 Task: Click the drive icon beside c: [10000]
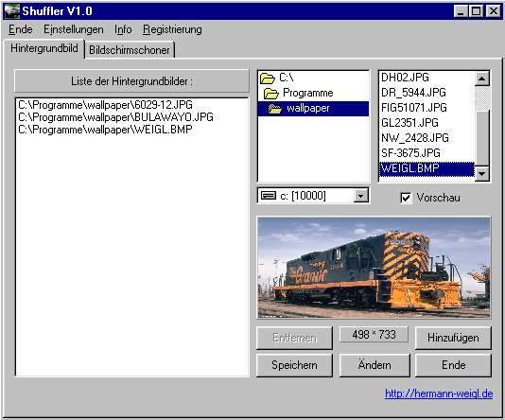tap(268, 196)
